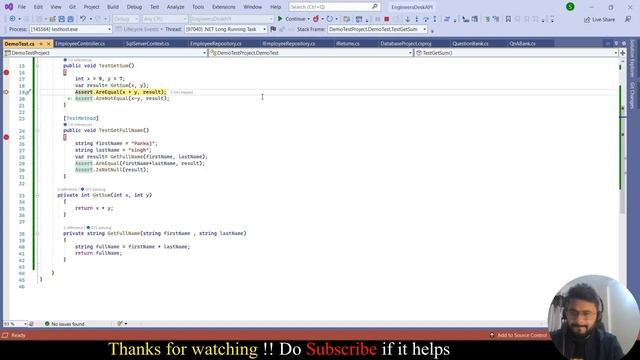Collapse the TestGetFullName method outline
The width and height of the screenshot is (640, 360).
37,131
